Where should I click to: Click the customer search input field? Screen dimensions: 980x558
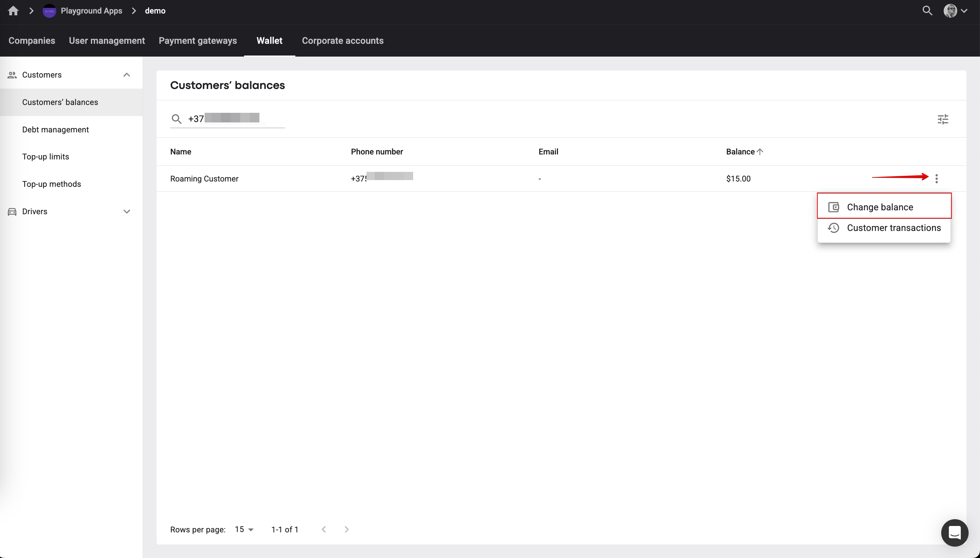[x=234, y=119]
